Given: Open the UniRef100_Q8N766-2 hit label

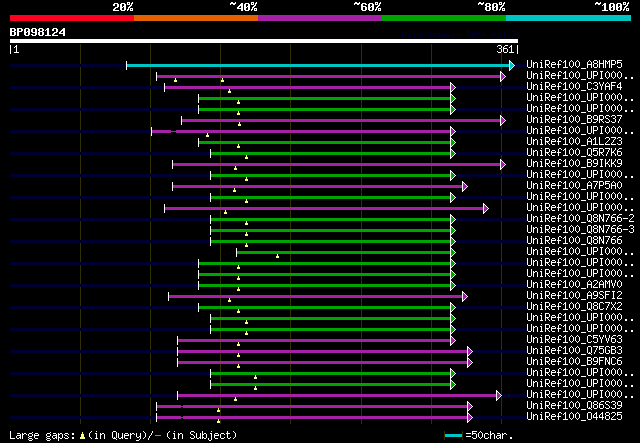Looking at the screenshot, I should [x=580, y=219].
